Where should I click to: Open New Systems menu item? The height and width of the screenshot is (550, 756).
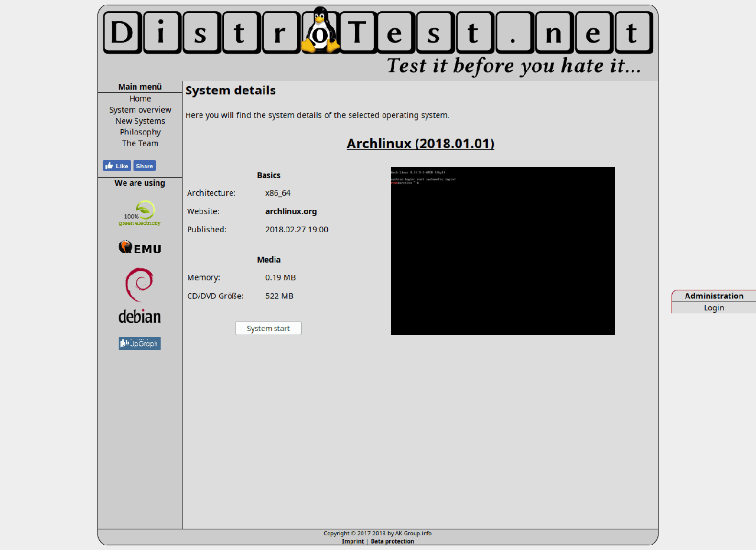coord(140,121)
